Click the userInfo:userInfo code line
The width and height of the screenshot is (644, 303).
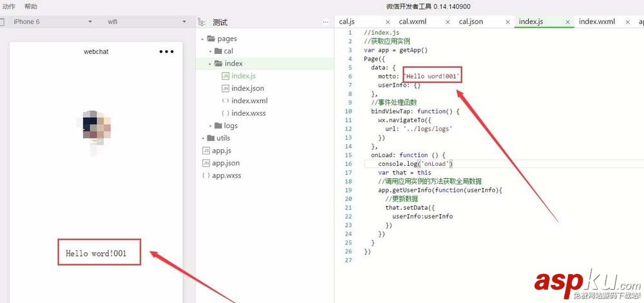click(422, 216)
